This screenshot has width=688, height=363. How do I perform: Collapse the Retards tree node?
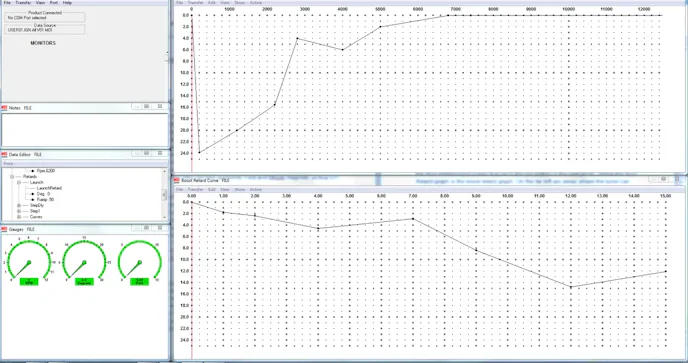pyautogui.click(x=12, y=176)
